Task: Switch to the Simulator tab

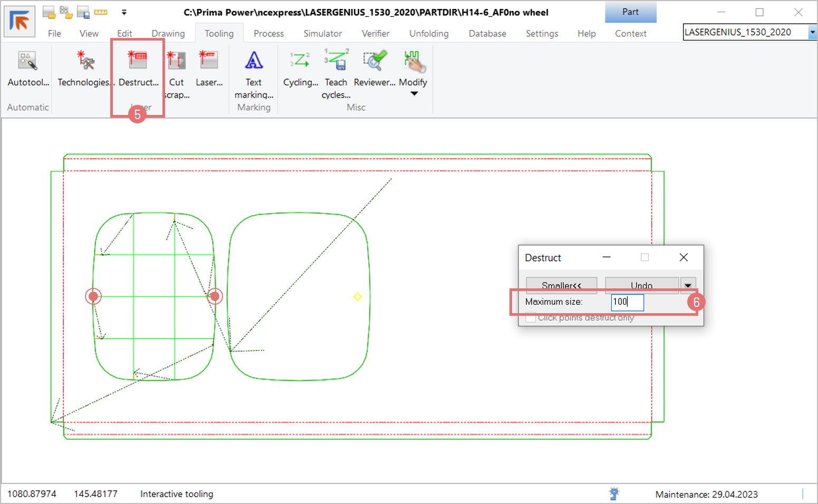Action: [x=322, y=34]
